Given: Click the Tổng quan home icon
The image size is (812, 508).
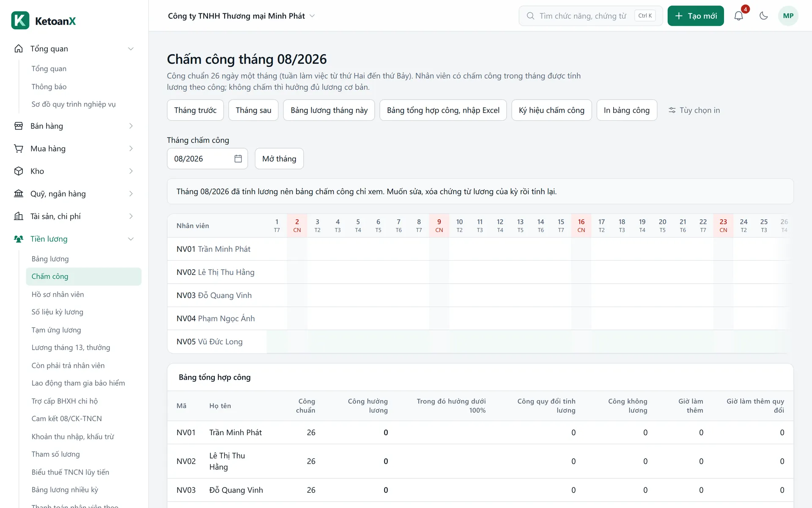Looking at the screenshot, I should pos(19,49).
